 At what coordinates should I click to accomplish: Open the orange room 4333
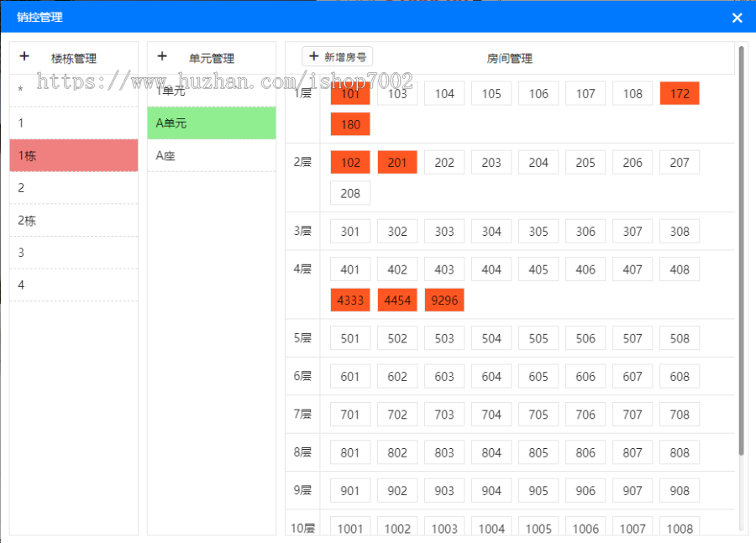pyautogui.click(x=350, y=300)
